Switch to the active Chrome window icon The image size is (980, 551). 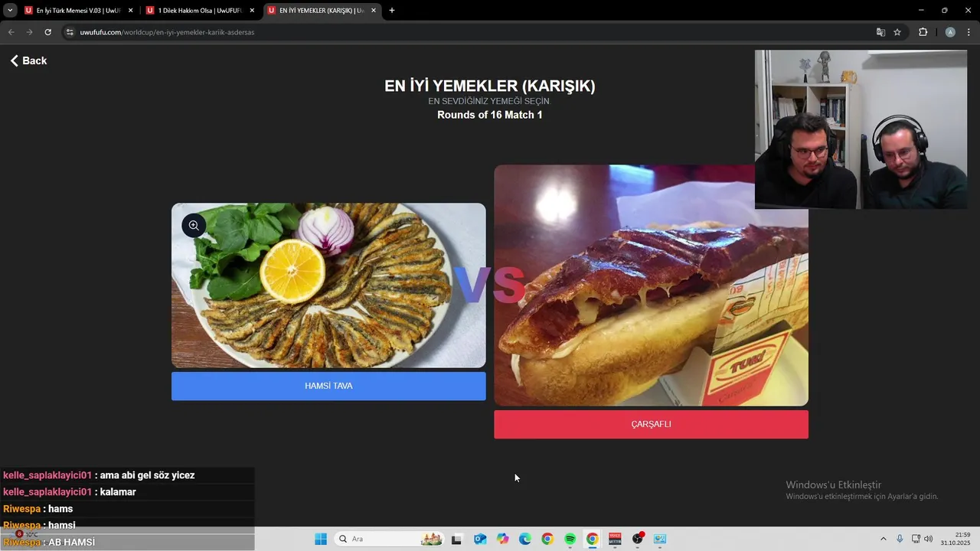pyautogui.click(x=593, y=539)
